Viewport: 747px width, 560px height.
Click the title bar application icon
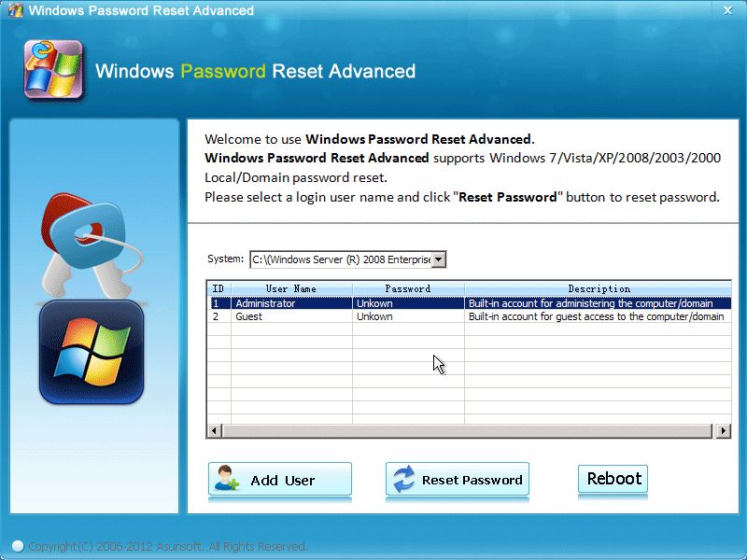pyautogui.click(x=15, y=10)
